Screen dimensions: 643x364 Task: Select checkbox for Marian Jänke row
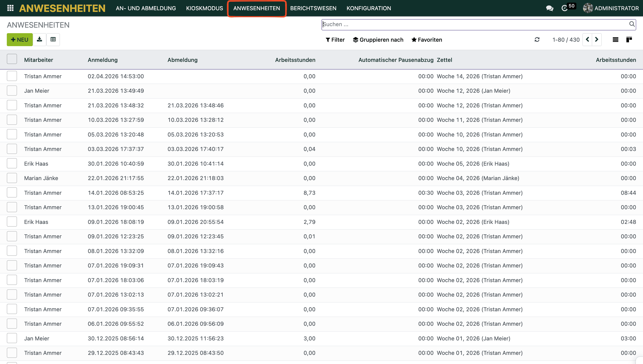pyautogui.click(x=12, y=178)
